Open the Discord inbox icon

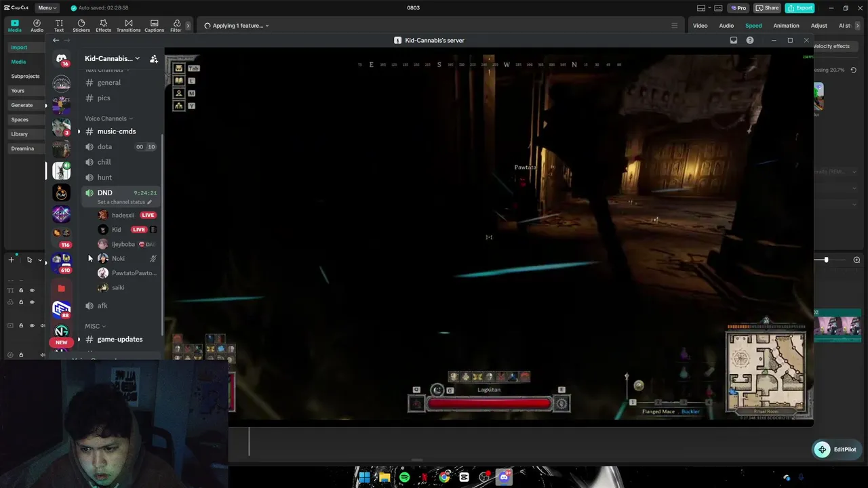[x=734, y=41]
